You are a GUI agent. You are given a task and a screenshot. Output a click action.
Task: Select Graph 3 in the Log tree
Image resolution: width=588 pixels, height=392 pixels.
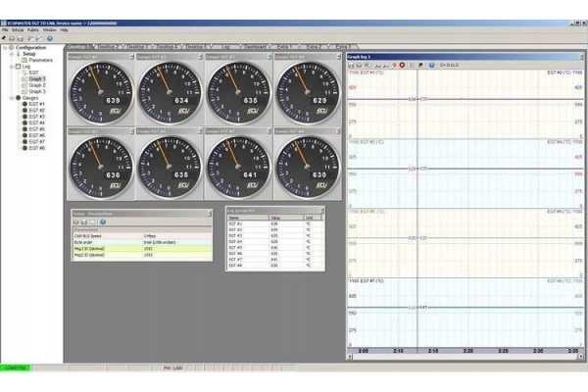tap(37, 91)
